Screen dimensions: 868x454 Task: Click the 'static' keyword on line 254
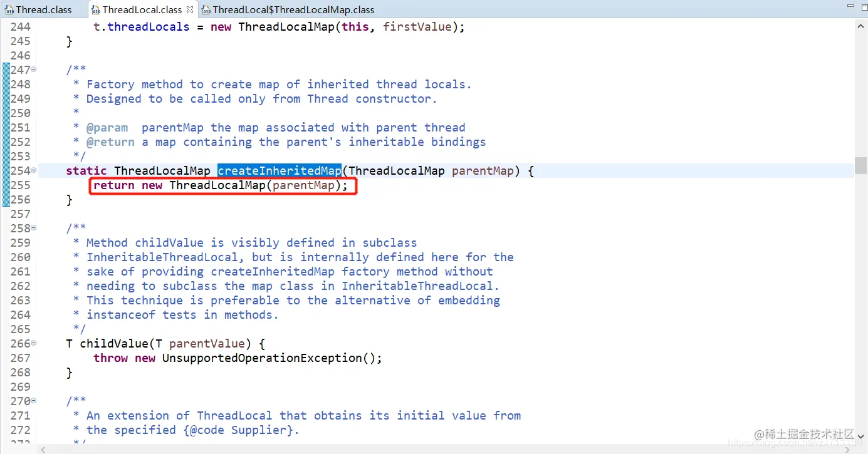[86, 170]
